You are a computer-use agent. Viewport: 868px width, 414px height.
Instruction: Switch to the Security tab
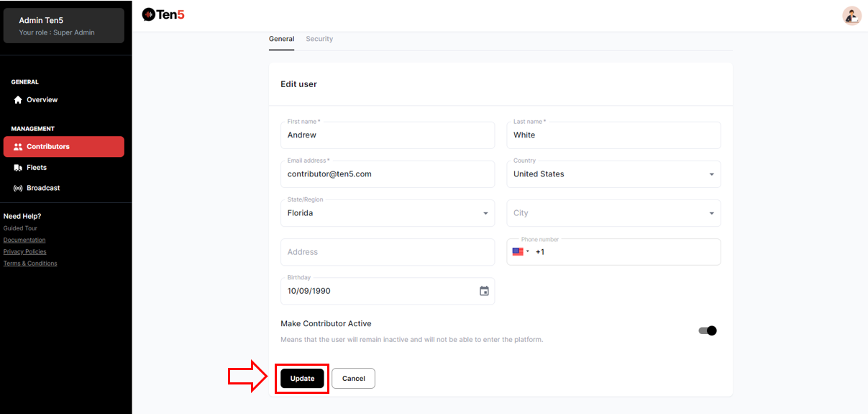point(319,39)
